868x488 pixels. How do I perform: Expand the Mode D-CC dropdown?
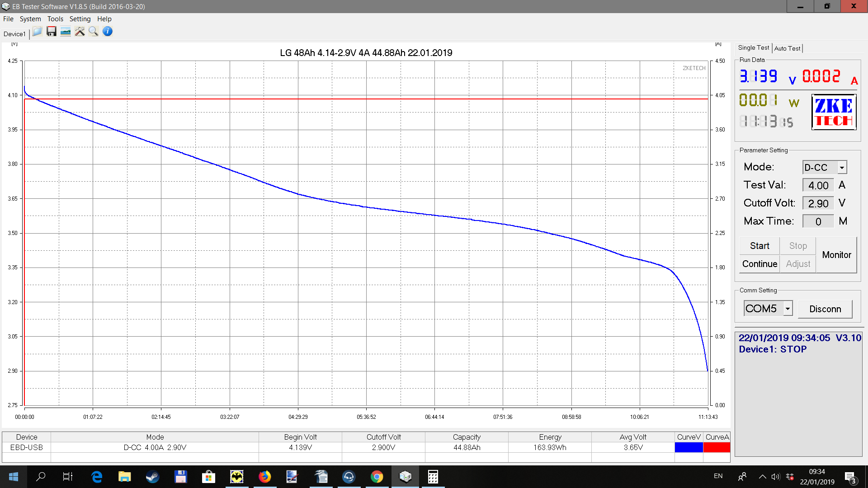click(x=842, y=168)
